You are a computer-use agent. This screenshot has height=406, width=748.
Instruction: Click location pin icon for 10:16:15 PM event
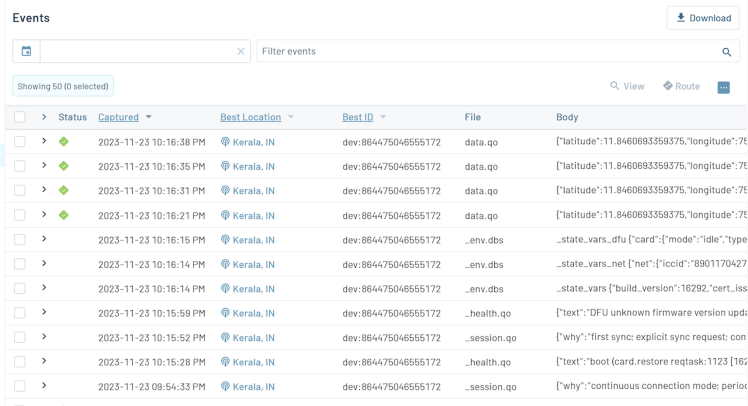click(225, 240)
